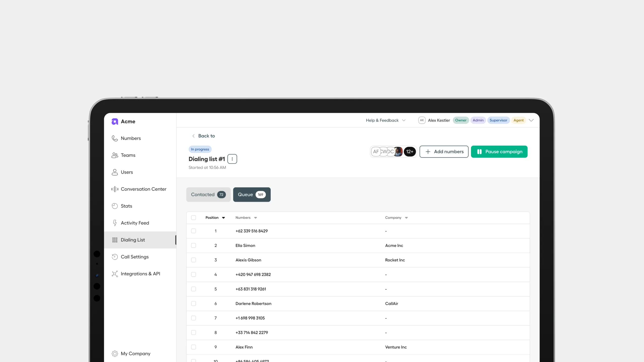Click the Add numbers button
Viewport: 644px width, 362px height.
pyautogui.click(x=444, y=152)
